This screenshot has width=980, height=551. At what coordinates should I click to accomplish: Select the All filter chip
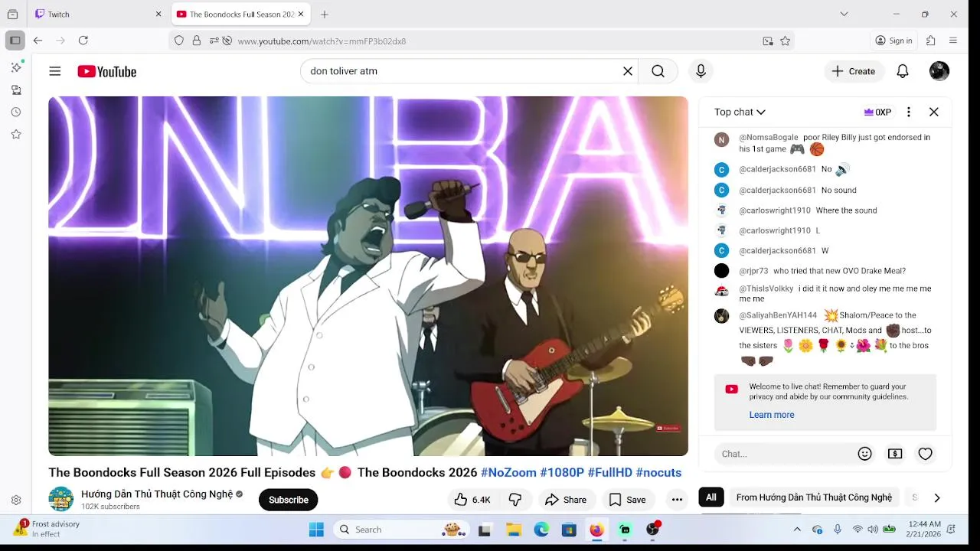[711, 497]
